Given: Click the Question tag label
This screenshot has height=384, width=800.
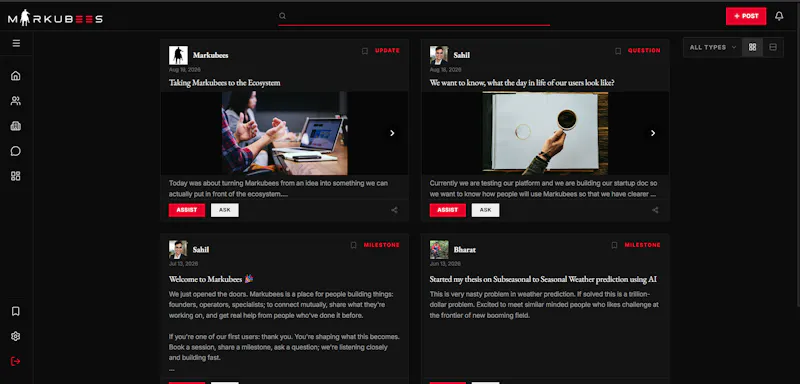Looking at the screenshot, I should [644, 50].
